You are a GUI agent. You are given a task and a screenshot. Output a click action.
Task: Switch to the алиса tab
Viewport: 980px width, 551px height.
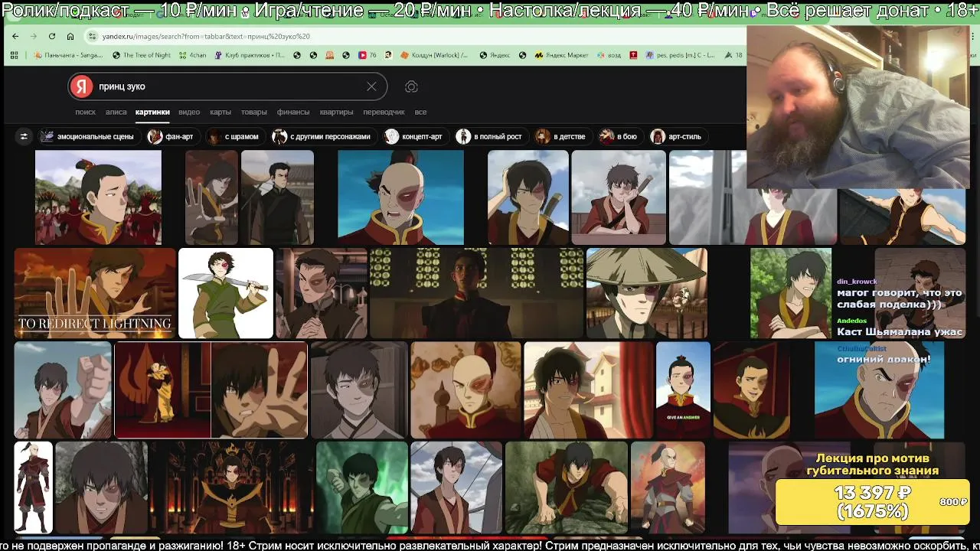point(116,112)
